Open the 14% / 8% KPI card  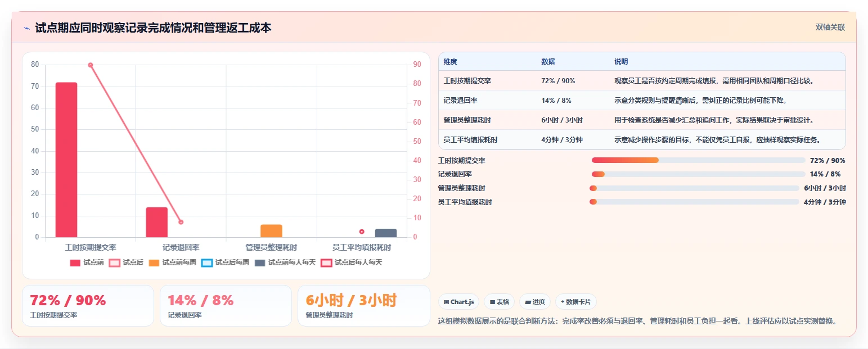point(226,306)
